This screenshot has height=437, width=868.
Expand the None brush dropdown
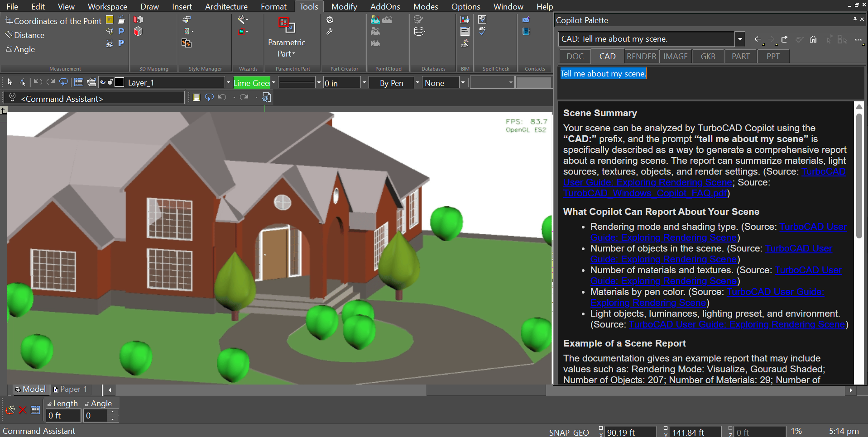(463, 82)
